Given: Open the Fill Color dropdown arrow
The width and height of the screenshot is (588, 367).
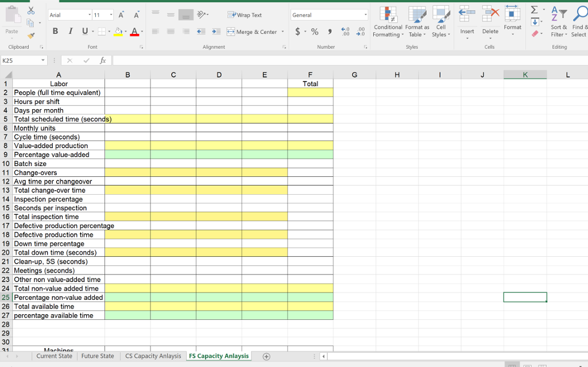Looking at the screenshot, I should [x=125, y=32].
